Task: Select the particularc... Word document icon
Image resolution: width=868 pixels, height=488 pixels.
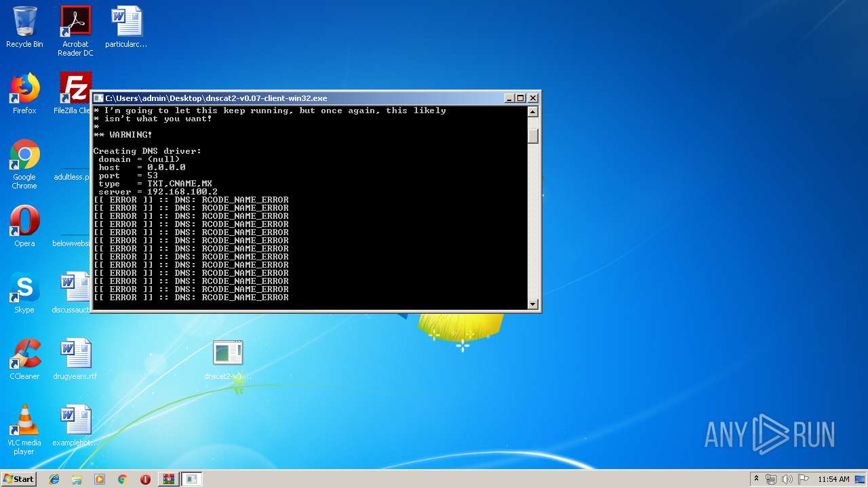Action: [126, 27]
